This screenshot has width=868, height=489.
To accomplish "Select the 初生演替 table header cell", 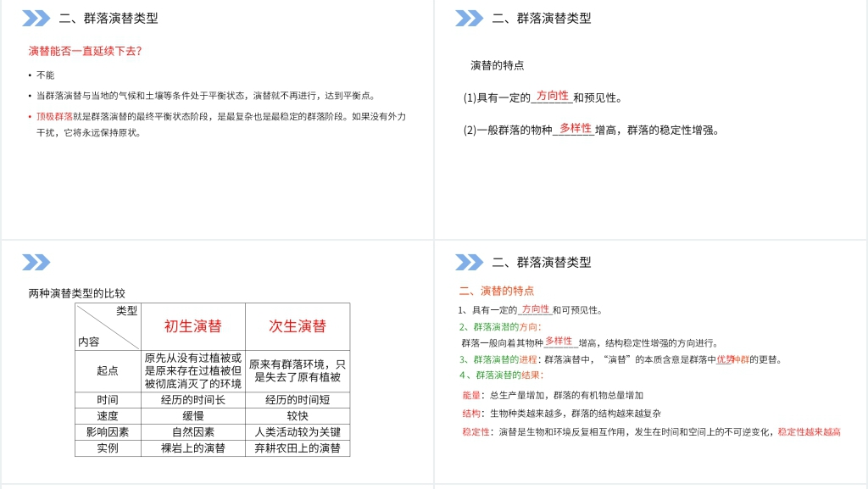I will click(x=192, y=326).
